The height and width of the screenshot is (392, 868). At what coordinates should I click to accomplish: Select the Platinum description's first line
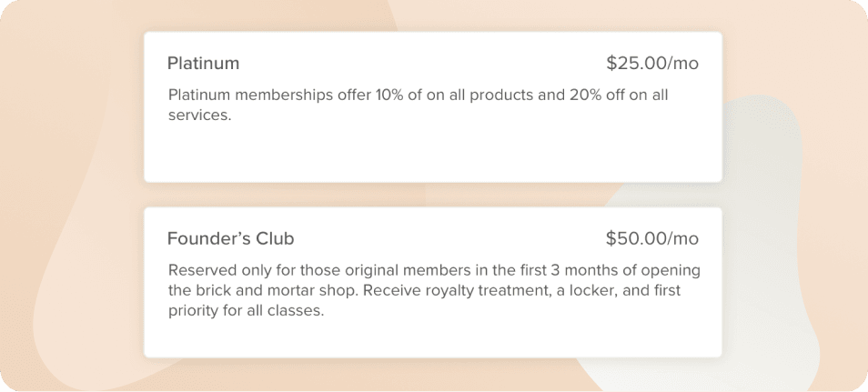pyautogui.click(x=418, y=95)
